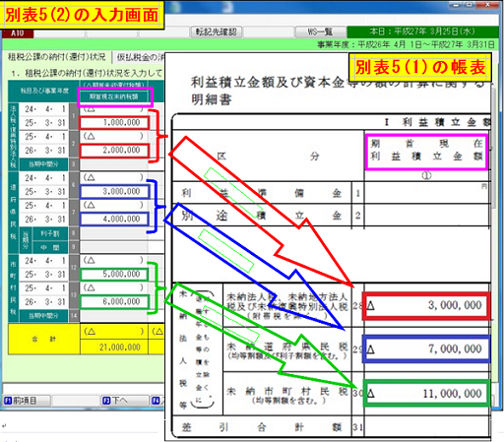
Task: Click the 転記先確認 button
Action: click(217, 32)
